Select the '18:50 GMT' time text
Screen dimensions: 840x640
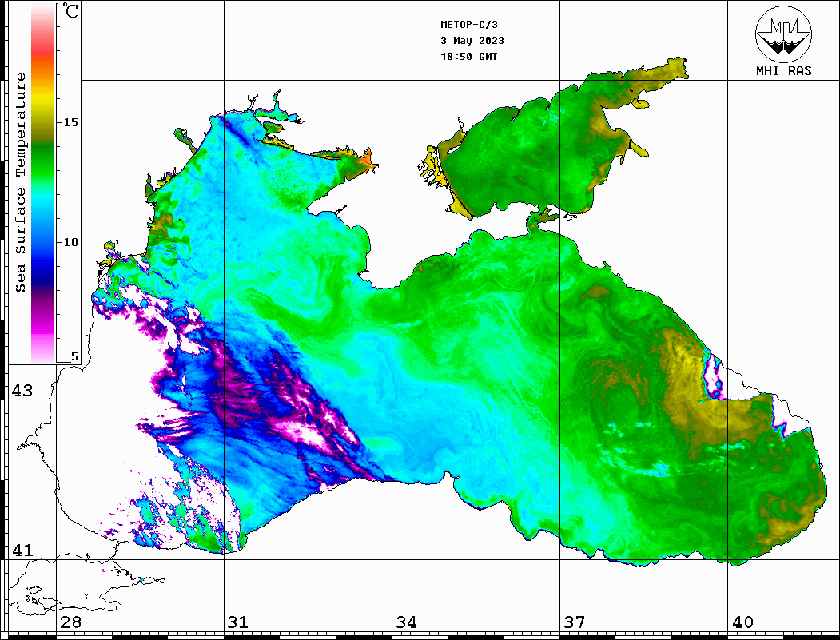click(x=469, y=56)
